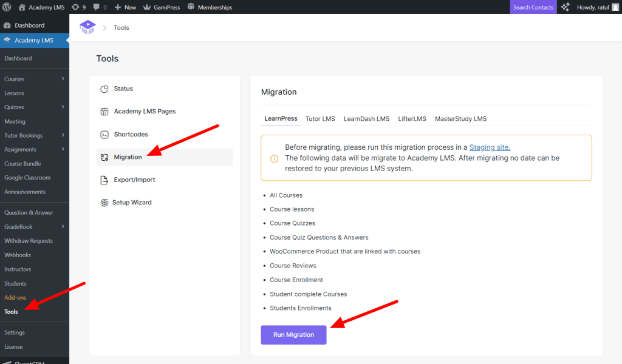Switch to the Tutor LMS migration tab
The image size is (622, 364).
[x=320, y=119]
